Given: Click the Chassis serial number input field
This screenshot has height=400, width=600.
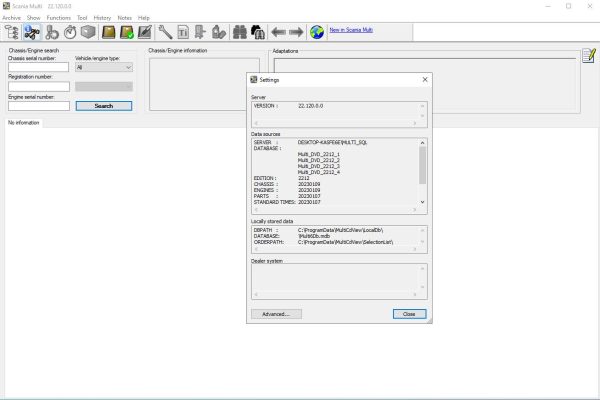Looking at the screenshot, I should click(x=38, y=67).
